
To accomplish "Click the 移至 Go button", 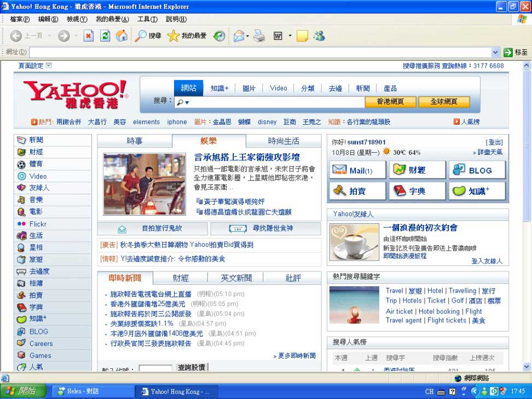I will click(x=515, y=52).
